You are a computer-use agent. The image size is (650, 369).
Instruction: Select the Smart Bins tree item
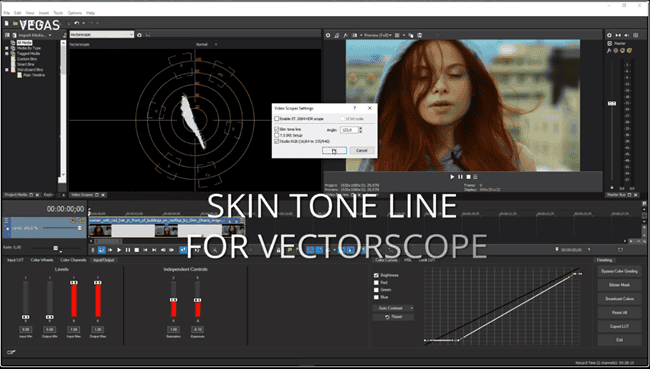tap(26, 64)
